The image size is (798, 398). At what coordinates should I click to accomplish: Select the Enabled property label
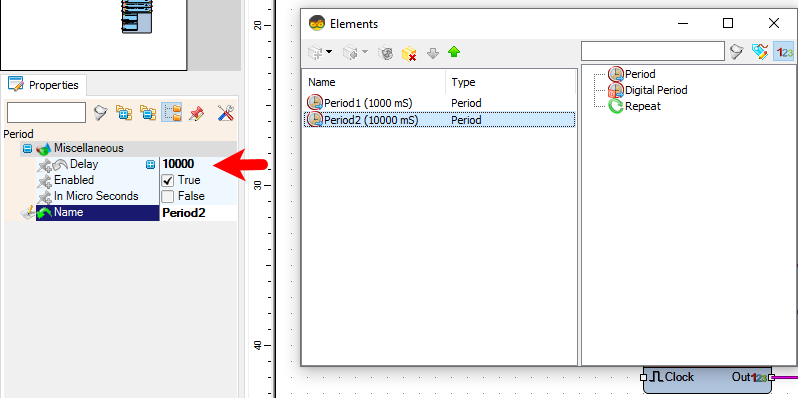coord(74,180)
